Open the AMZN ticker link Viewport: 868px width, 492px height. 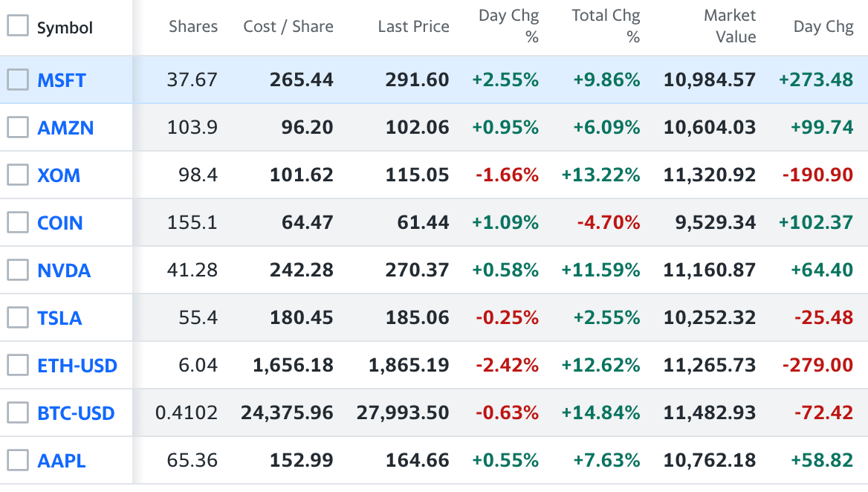click(65, 128)
